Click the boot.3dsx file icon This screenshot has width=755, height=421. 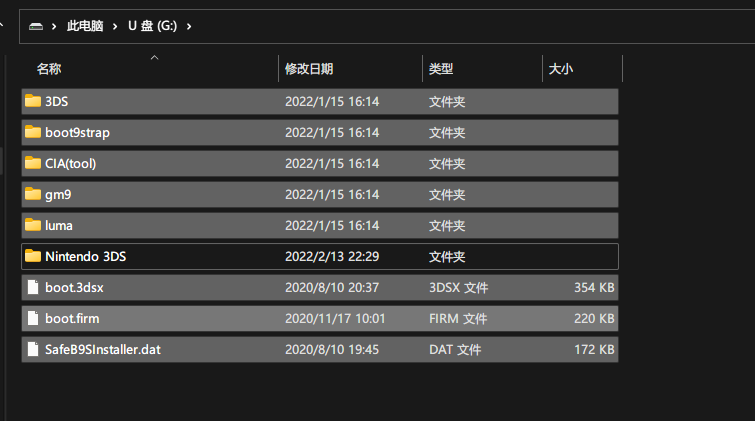coord(33,287)
